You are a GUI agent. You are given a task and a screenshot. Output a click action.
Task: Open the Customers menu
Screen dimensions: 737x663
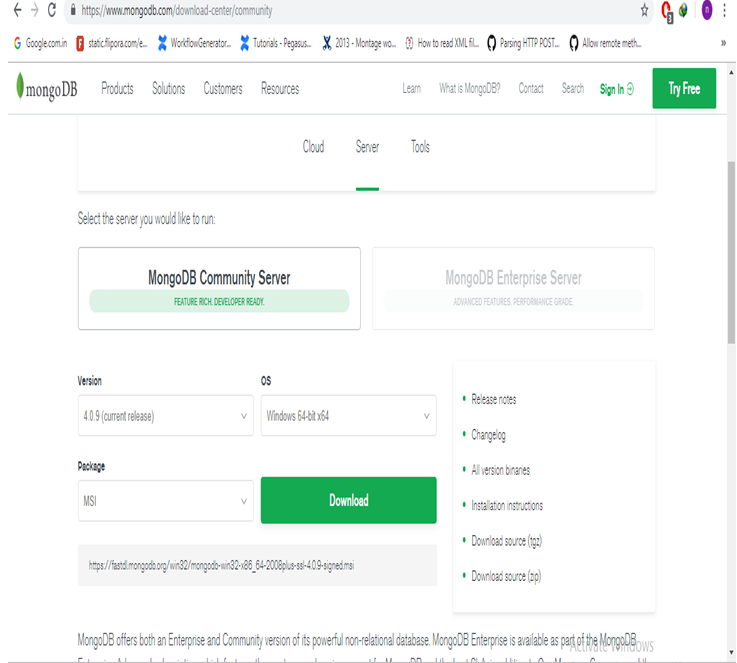tap(223, 88)
